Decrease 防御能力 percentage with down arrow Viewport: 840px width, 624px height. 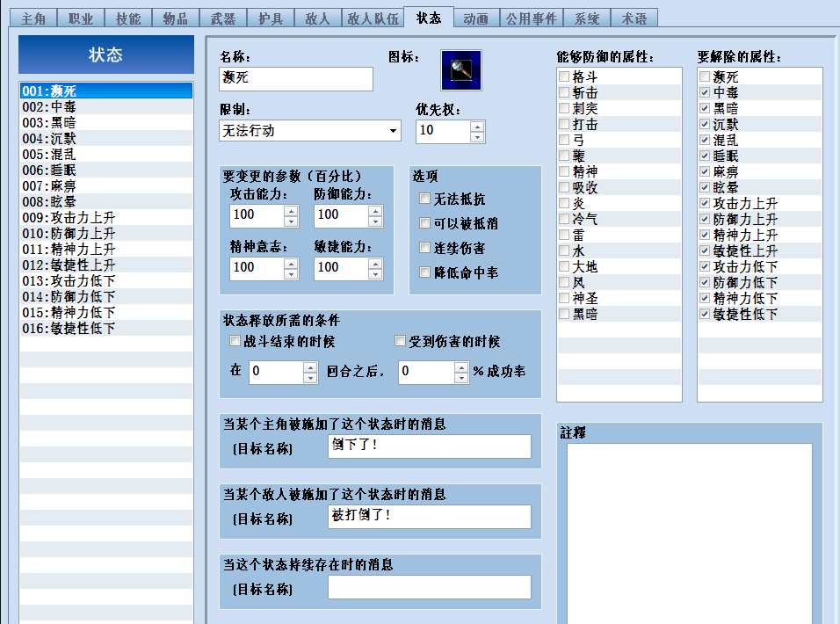375,221
